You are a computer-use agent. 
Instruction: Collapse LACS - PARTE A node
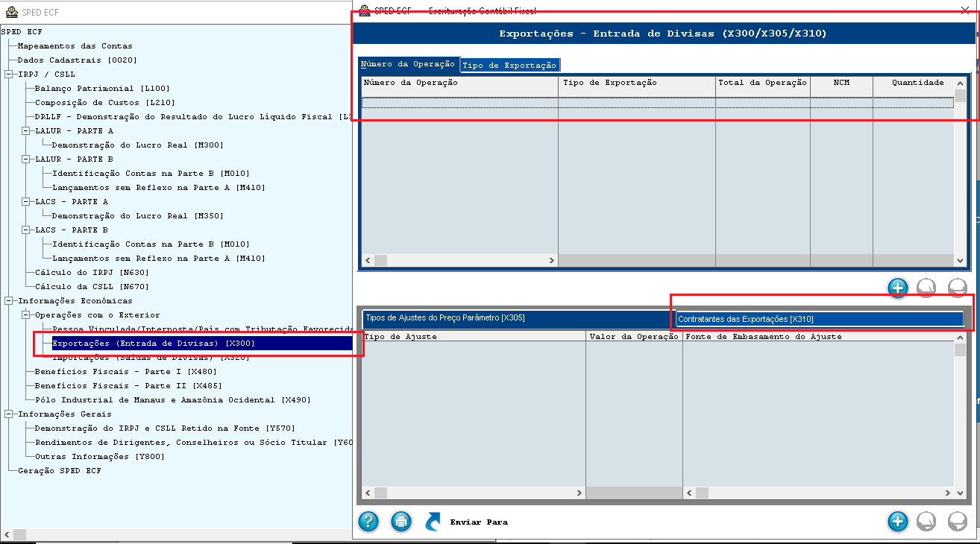coord(26,202)
